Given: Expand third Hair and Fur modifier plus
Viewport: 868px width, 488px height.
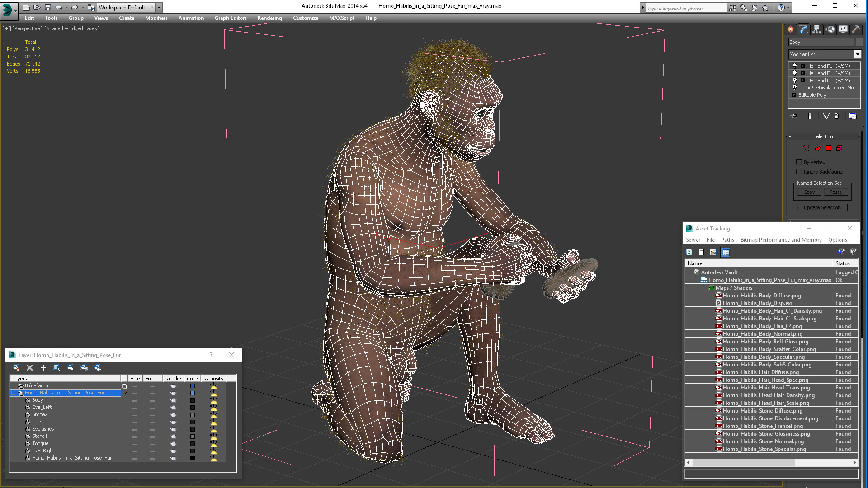Looking at the screenshot, I should (803, 80).
